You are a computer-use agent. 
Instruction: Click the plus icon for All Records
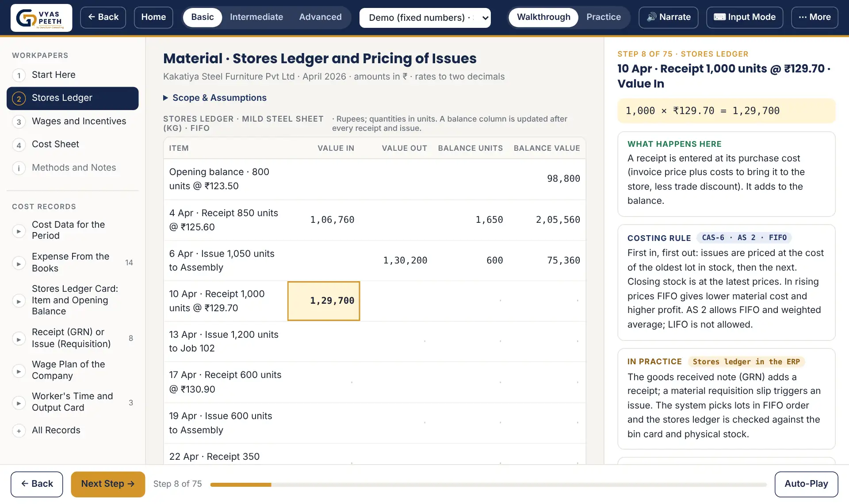point(19,431)
